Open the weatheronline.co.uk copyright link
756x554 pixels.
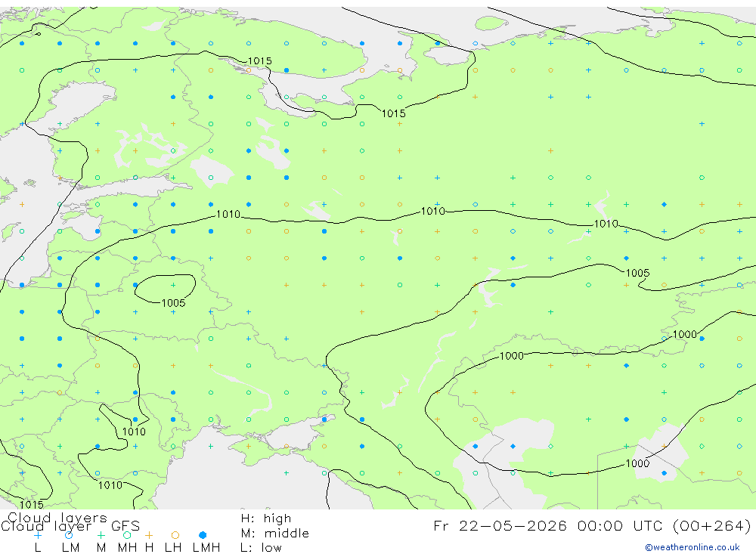[692, 547]
